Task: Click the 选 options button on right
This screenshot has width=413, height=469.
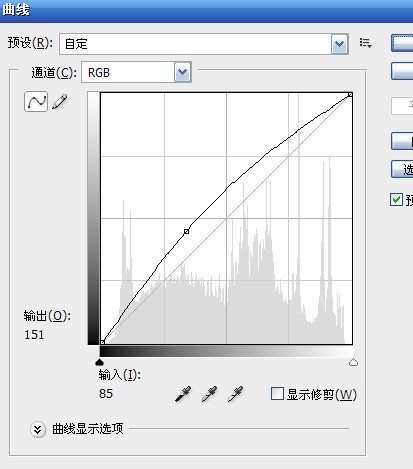Action: (x=402, y=169)
